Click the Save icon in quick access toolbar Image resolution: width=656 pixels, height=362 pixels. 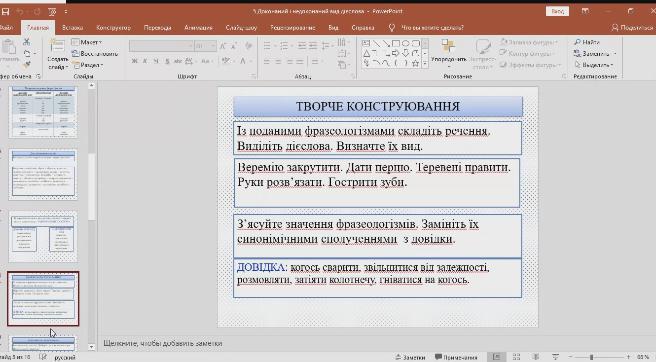coord(5,12)
